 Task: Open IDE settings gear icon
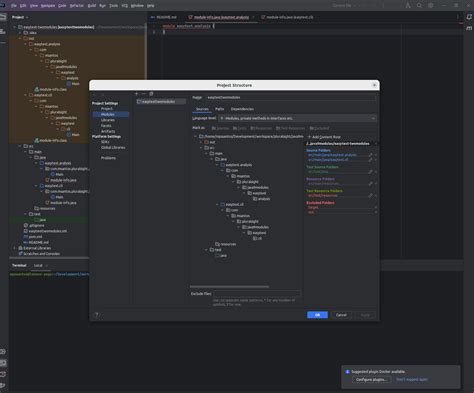(x=431, y=5)
